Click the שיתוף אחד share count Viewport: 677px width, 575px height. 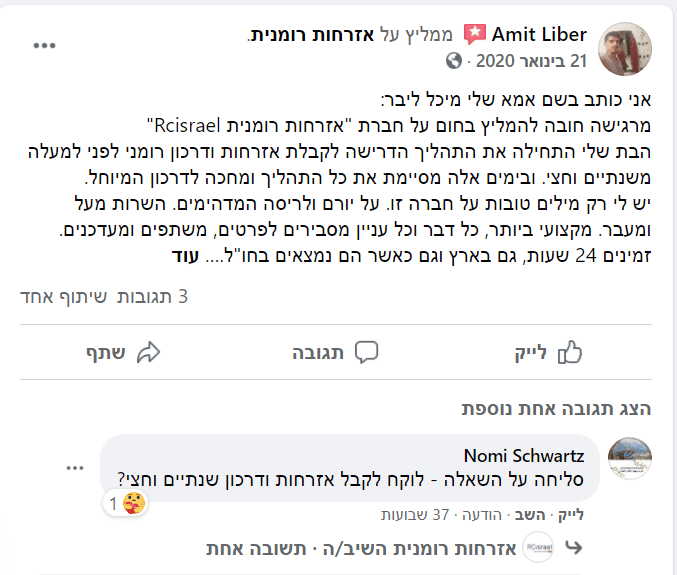[58, 297]
